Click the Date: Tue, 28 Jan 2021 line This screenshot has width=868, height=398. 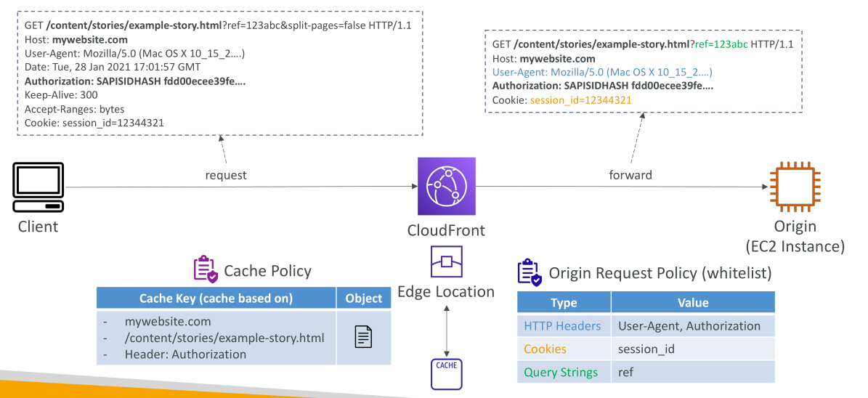[113, 68]
